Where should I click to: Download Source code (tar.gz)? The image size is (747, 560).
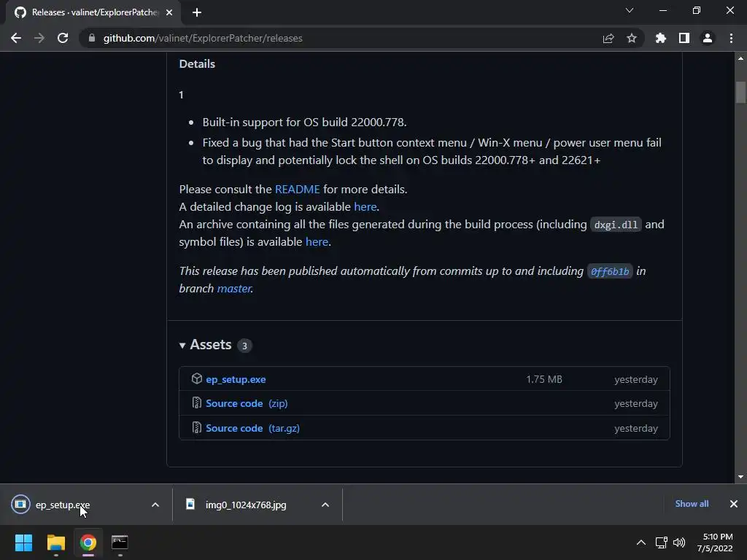click(252, 428)
